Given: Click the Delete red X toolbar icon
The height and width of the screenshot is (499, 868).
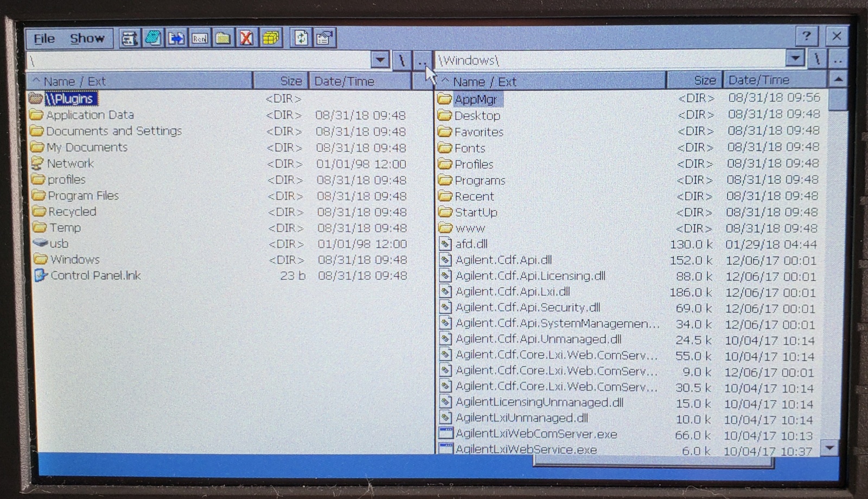Looking at the screenshot, I should (x=245, y=37).
